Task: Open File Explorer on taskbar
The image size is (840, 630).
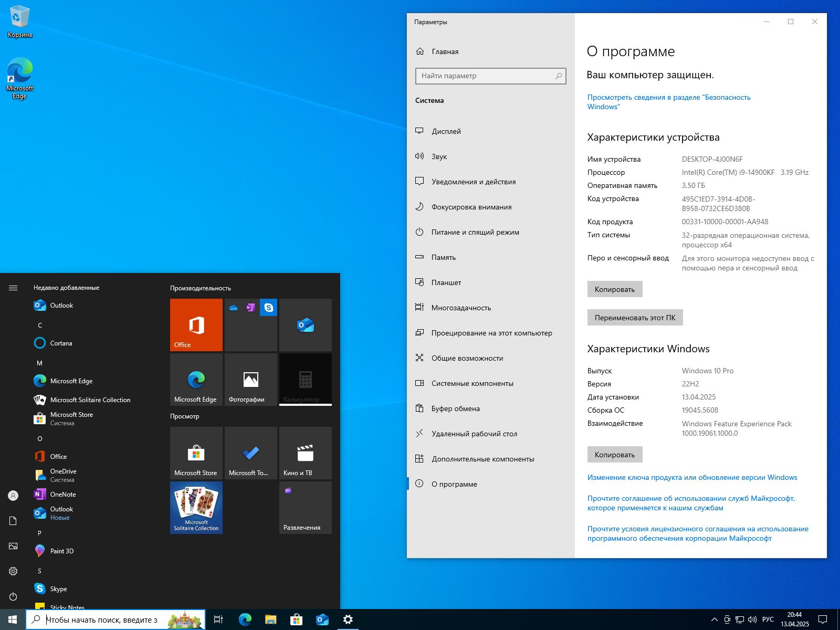Action: tap(270, 619)
